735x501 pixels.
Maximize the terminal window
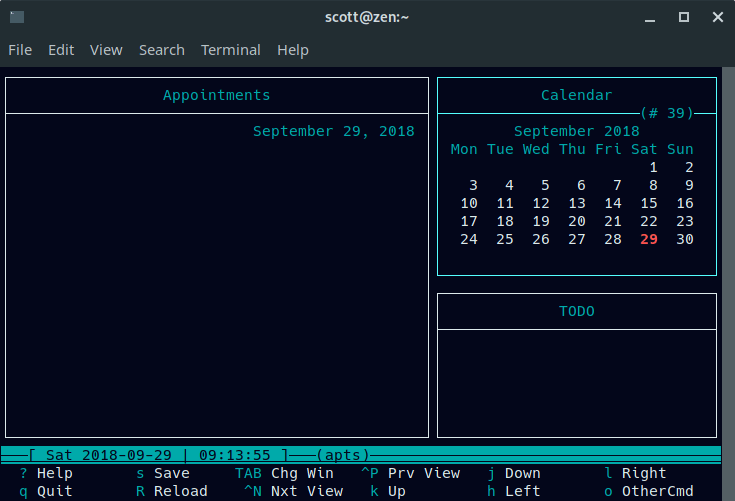684,17
